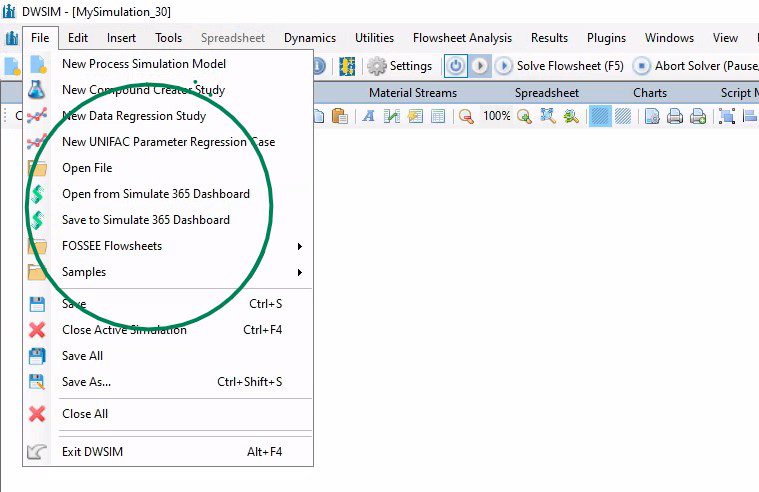The height and width of the screenshot is (492, 759).
Task: Open the Results menu
Action: coord(549,38)
